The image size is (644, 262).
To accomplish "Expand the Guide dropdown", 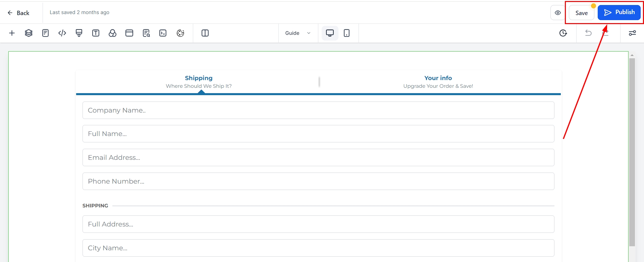I will [298, 33].
